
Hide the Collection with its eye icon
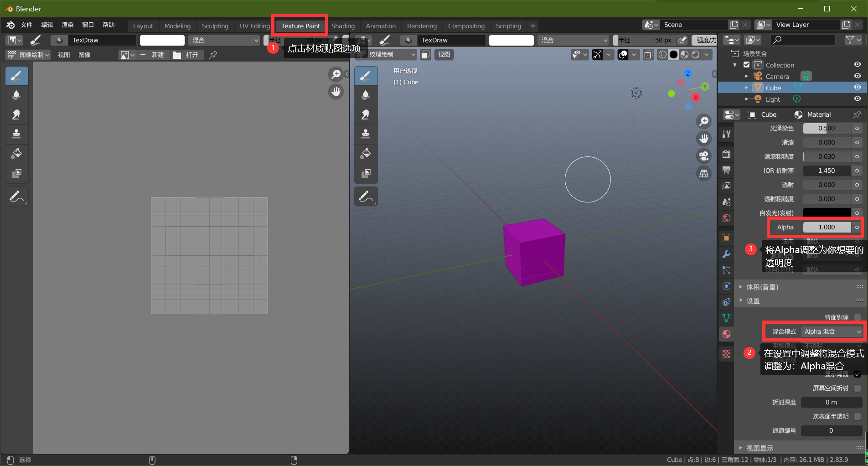[x=858, y=64]
